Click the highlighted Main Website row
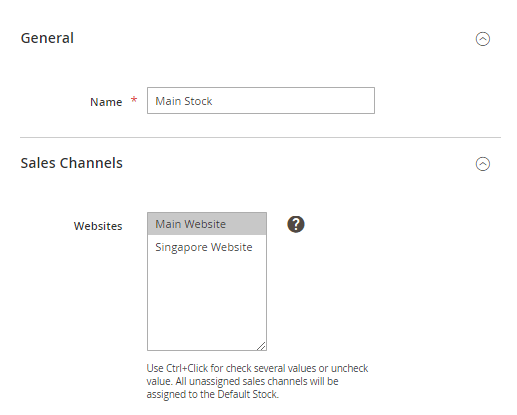Image resolution: width=517 pixels, height=415 pixels. (207, 224)
